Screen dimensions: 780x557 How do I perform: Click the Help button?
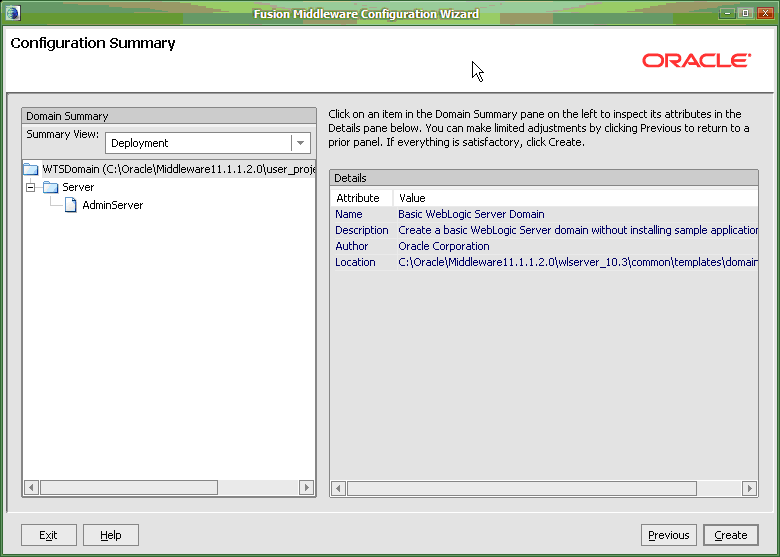tap(110, 535)
